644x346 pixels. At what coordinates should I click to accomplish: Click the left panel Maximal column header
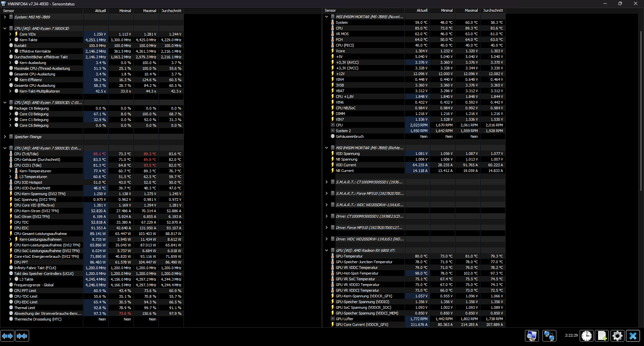tap(146, 11)
